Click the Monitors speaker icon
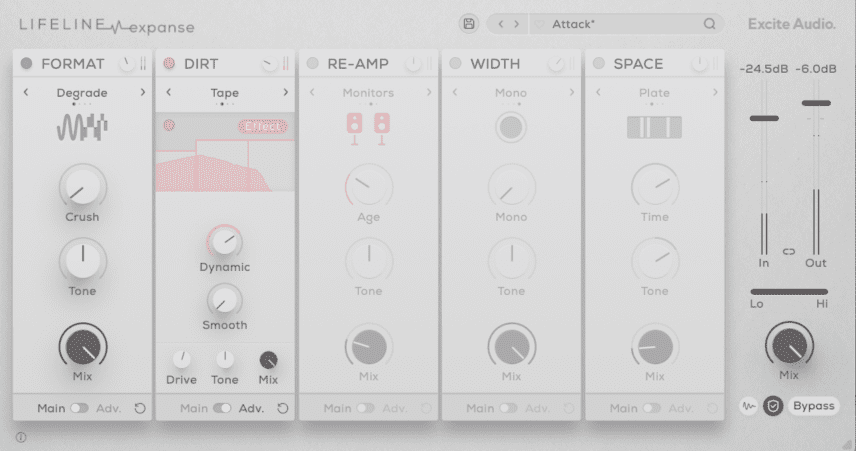 (x=368, y=129)
